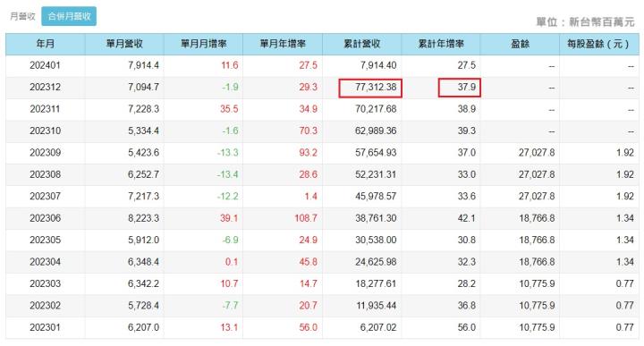Select the 202302 row label
The width and height of the screenshot is (644, 346).
[46, 306]
